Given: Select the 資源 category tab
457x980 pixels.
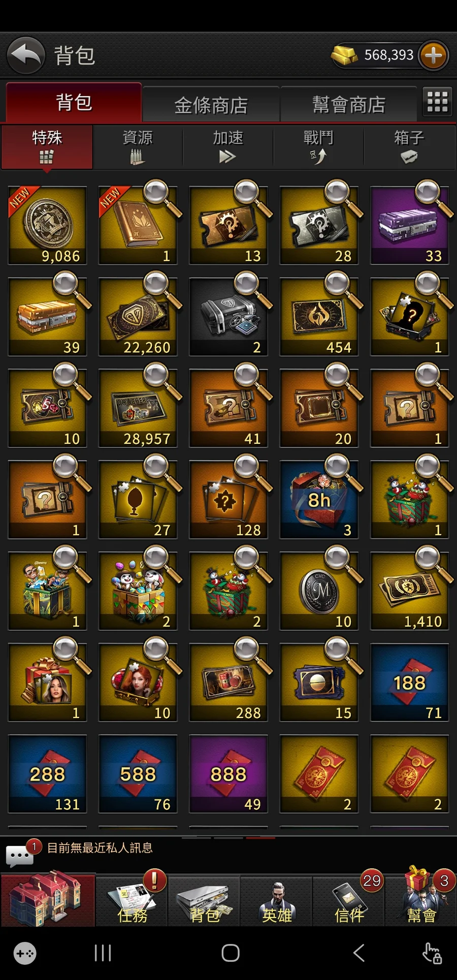Looking at the screenshot, I should [138, 147].
